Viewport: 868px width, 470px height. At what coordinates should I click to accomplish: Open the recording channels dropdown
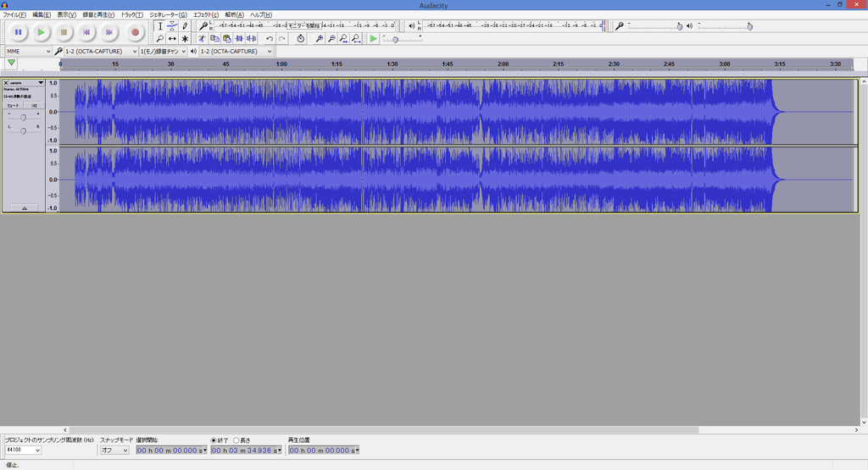coord(163,51)
